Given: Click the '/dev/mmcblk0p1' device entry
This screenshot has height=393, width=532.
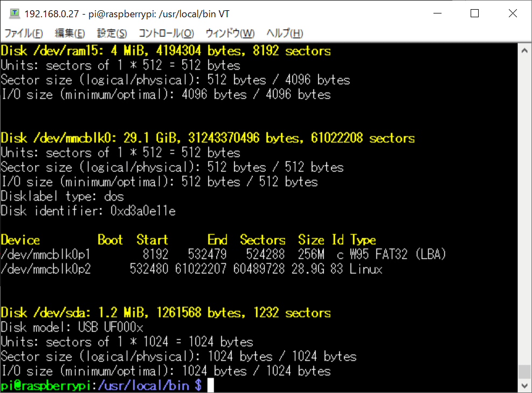Looking at the screenshot, I should (x=45, y=254).
